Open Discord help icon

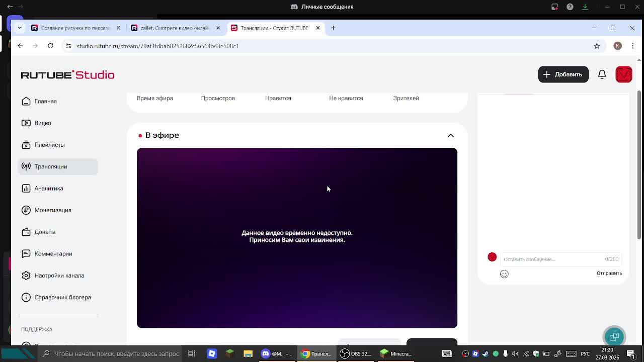[570, 7]
